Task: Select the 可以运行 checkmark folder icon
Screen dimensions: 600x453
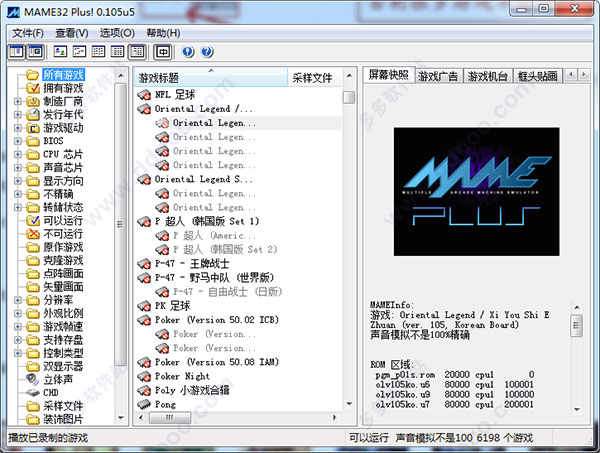Action: click(33, 220)
